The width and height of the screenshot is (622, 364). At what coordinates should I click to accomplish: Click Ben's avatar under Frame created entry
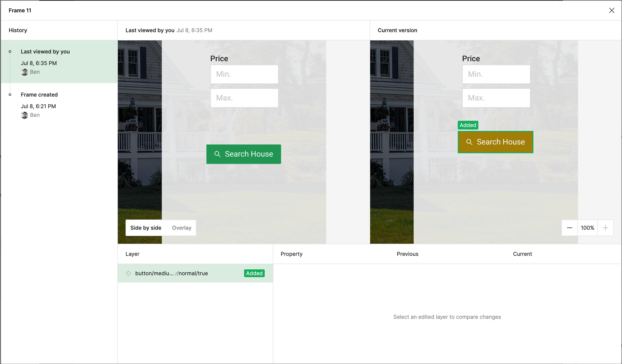(x=25, y=115)
